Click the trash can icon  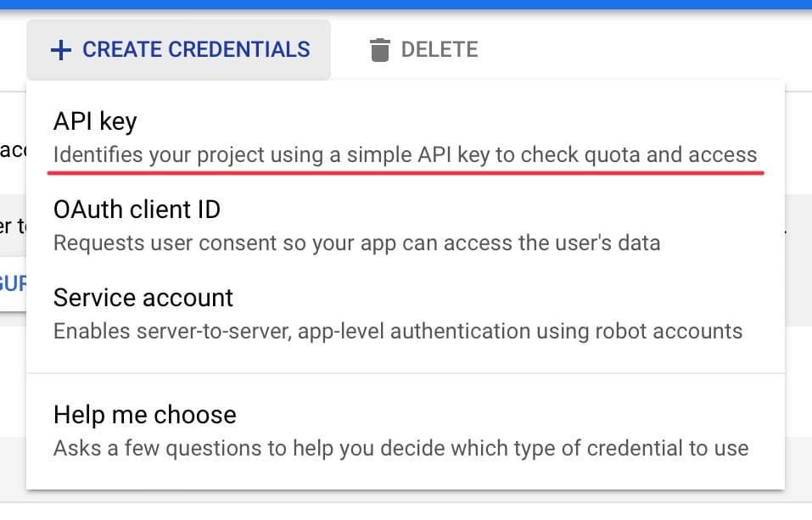coord(379,50)
